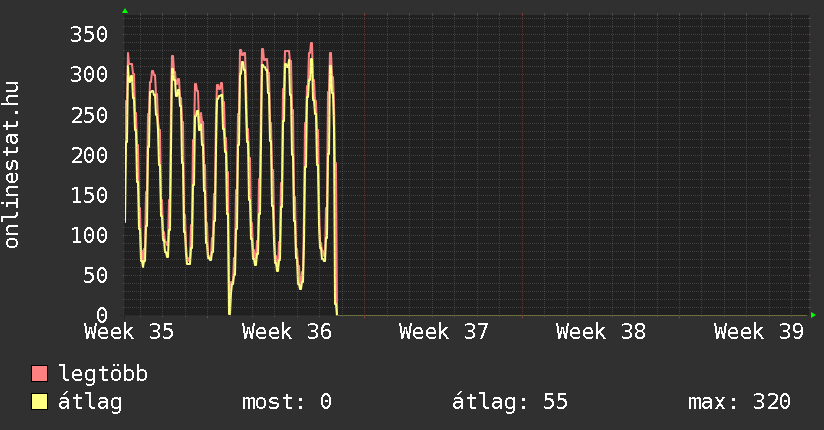Click the 300 y-axis value label

[x=89, y=75]
